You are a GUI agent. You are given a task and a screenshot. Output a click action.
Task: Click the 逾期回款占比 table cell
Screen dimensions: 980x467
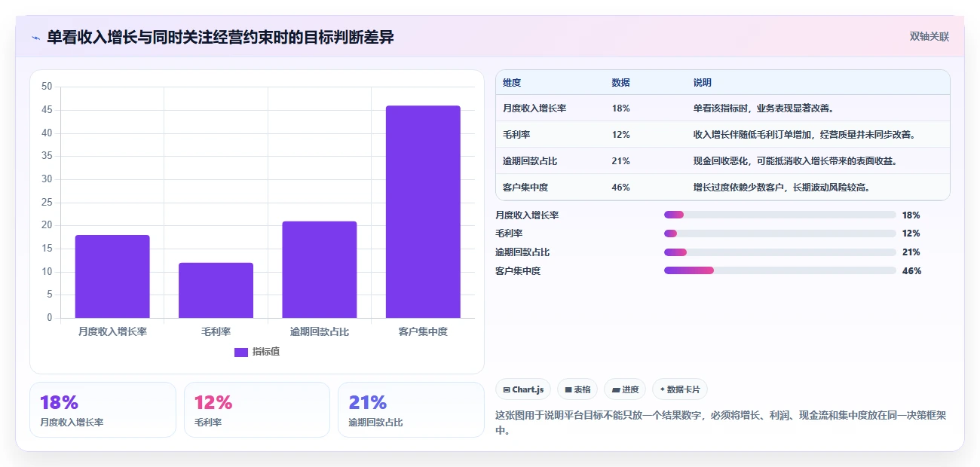coord(530,161)
